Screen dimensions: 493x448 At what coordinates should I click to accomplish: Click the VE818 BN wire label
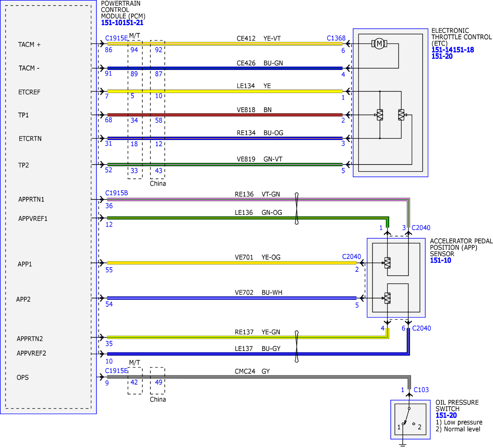click(254, 110)
